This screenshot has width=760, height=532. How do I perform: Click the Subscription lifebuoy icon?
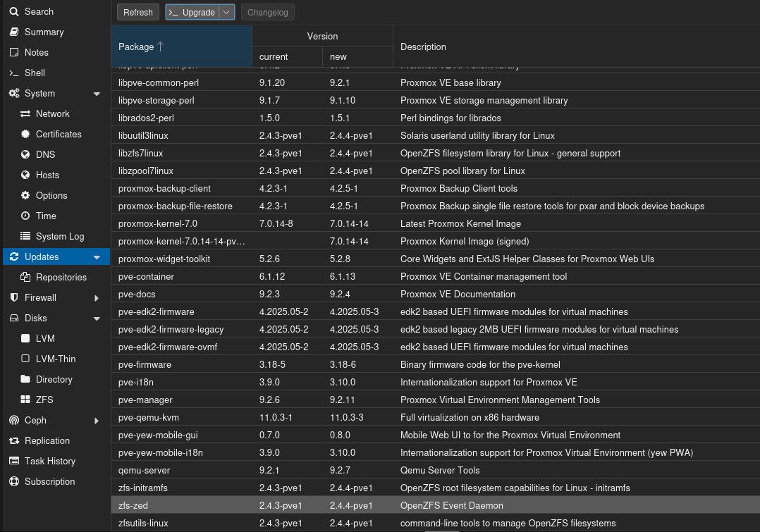(x=14, y=481)
